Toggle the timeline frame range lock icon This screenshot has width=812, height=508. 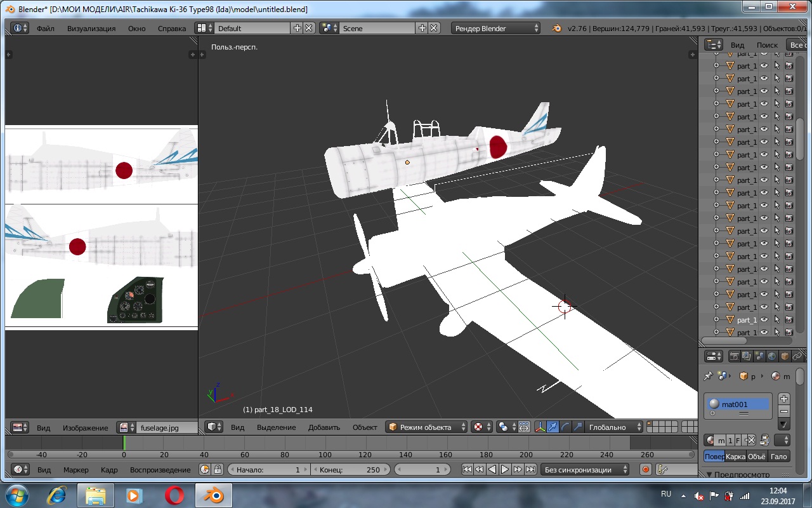point(218,469)
